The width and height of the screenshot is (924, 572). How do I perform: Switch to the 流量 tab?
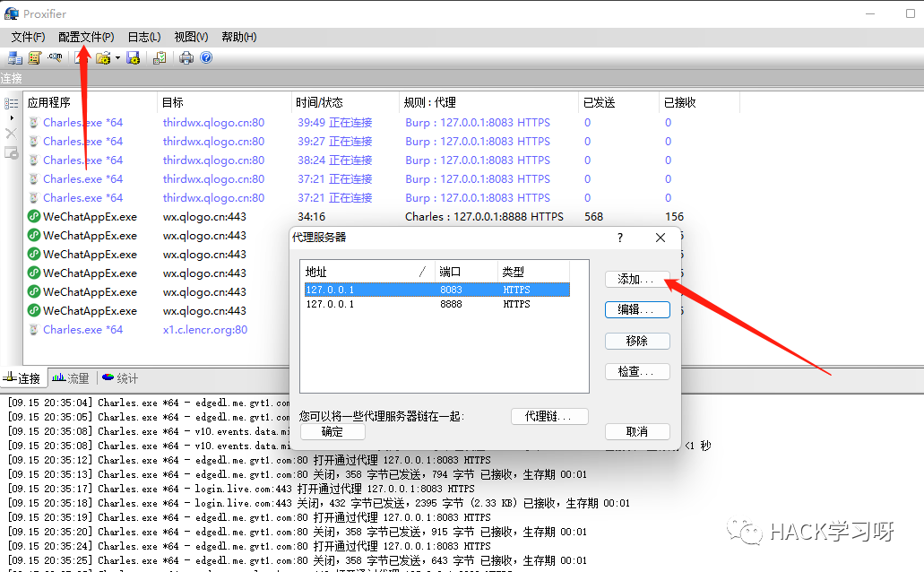[71, 378]
